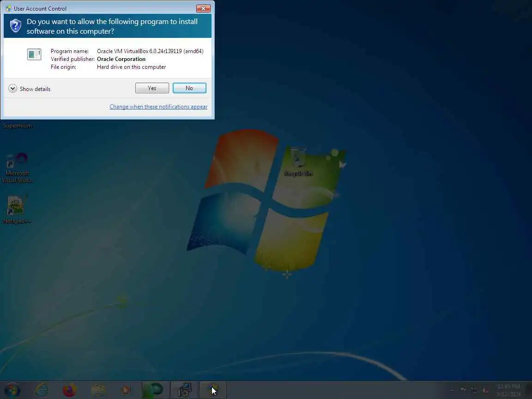Click 'Hard drive on this computer' text
Image resolution: width=532 pixels, height=399 pixels.
[x=131, y=67]
